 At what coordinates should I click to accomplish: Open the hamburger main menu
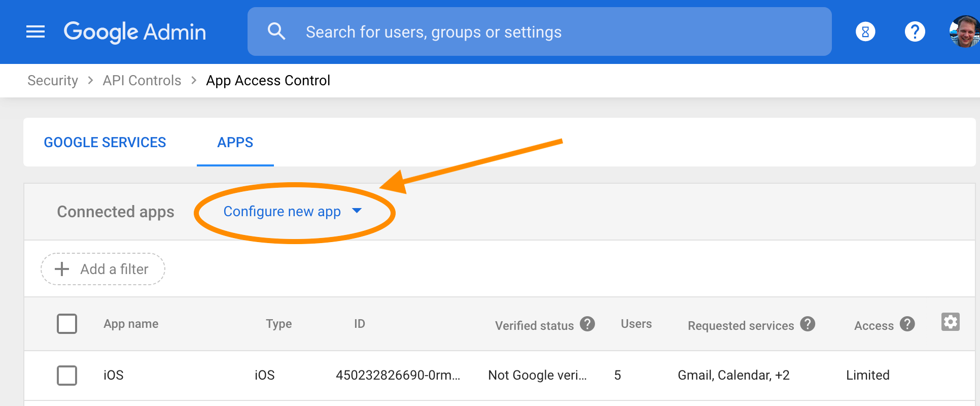tap(36, 32)
